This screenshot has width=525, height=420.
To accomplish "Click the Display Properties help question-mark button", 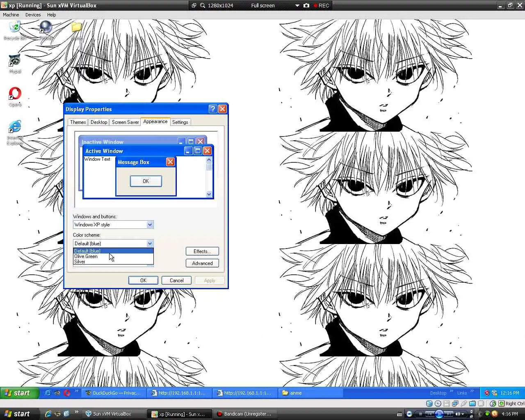I will click(x=212, y=109).
